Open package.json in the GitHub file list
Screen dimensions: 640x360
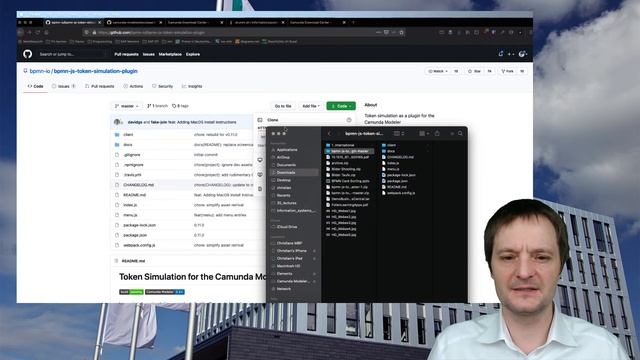pos(135,235)
